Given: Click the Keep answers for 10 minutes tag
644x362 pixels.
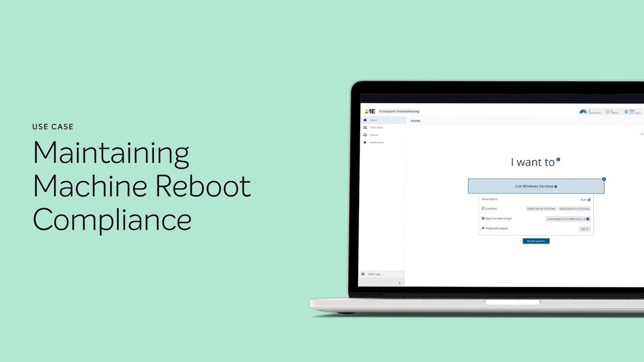Looking at the screenshot, I should click(575, 209).
